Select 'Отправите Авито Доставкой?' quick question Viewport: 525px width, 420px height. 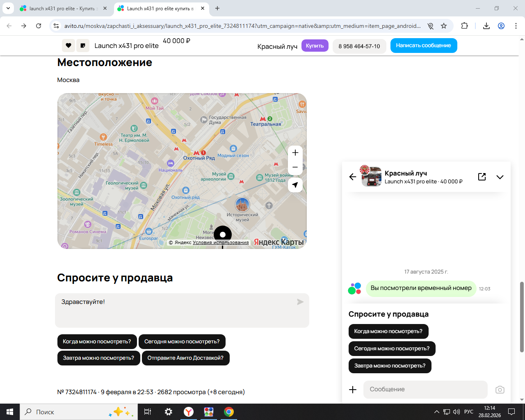tap(186, 358)
